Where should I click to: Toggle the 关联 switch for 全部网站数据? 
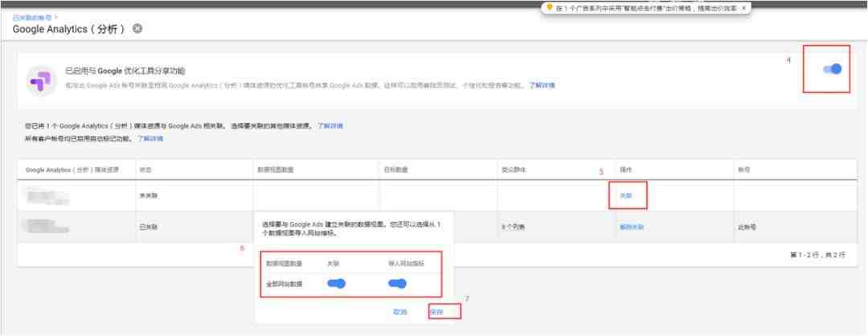(x=336, y=284)
